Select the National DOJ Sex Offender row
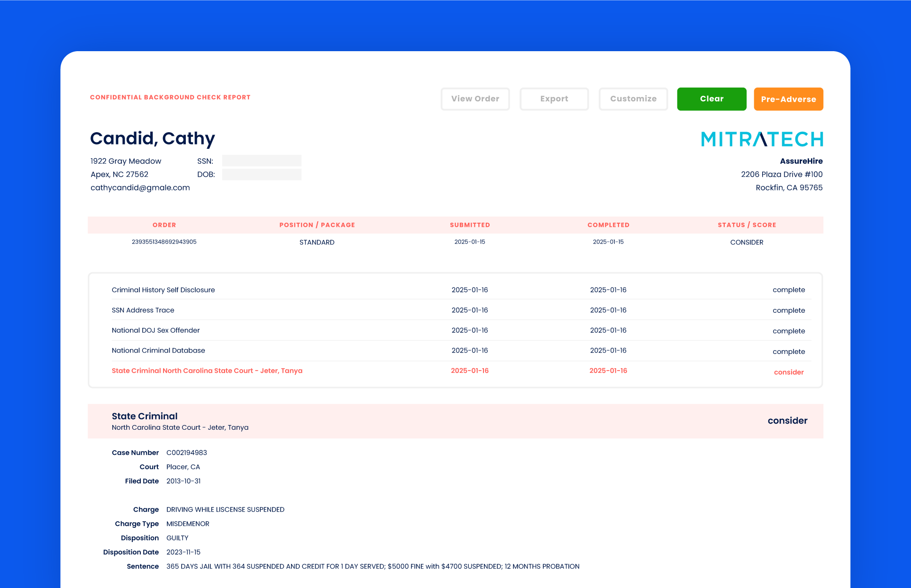 coord(155,330)
